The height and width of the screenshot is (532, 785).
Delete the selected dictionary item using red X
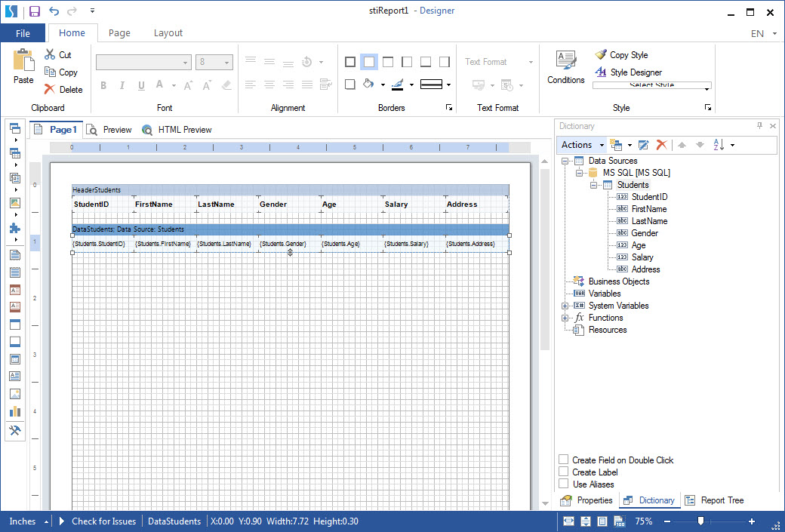coord(663,145)
